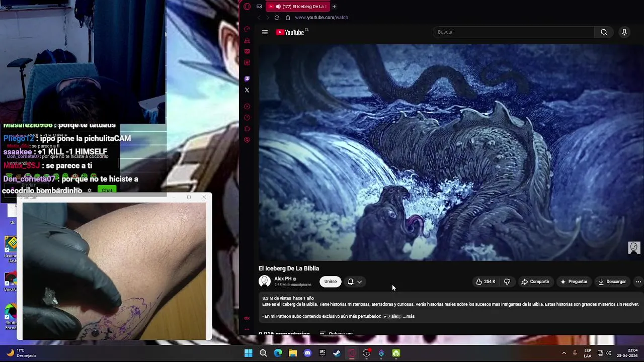The height and width of the screenshot is (362, 644).
Task: Open the Player icon in Opera sidebar
Action: tap(247, 107)
